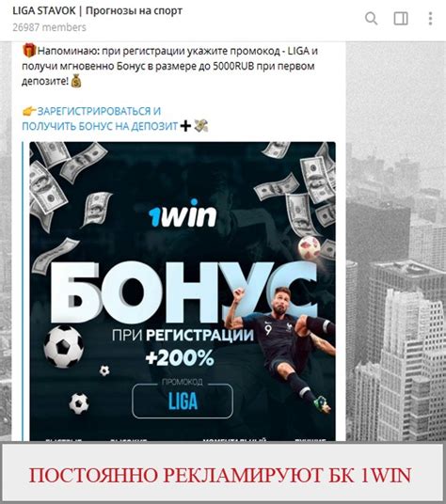Toggle the side panel icon in header

(x=401, y=18)
